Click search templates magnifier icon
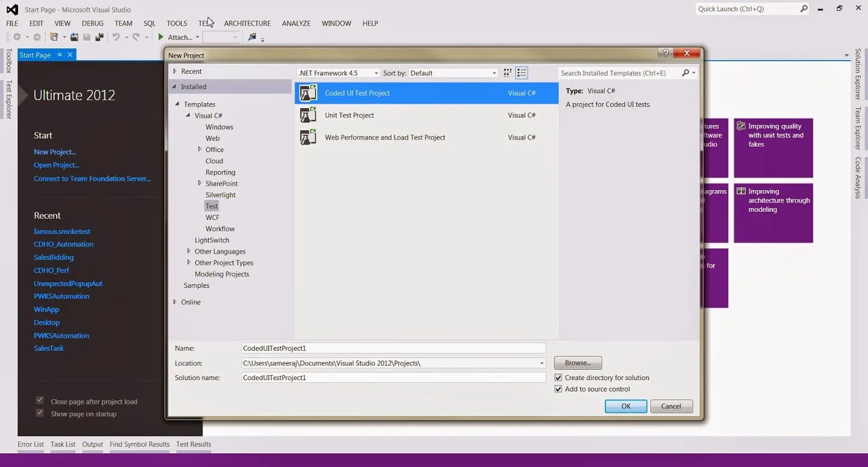Viewport: 868px width, 467px height. coord(686,73)
